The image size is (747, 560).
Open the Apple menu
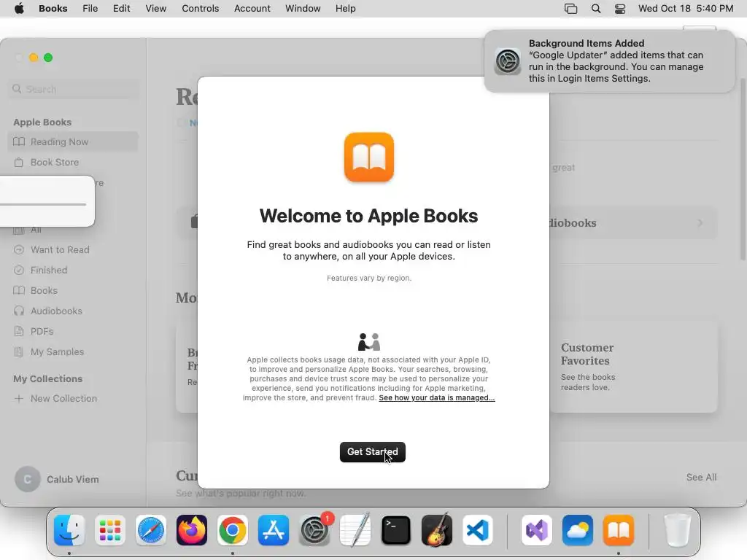(x=19, y=9)
